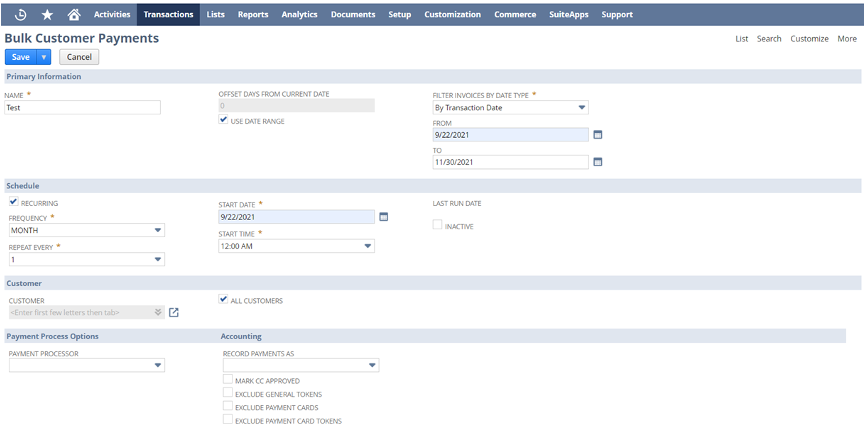Toggle the Inactive checkbox

[438, 225]
